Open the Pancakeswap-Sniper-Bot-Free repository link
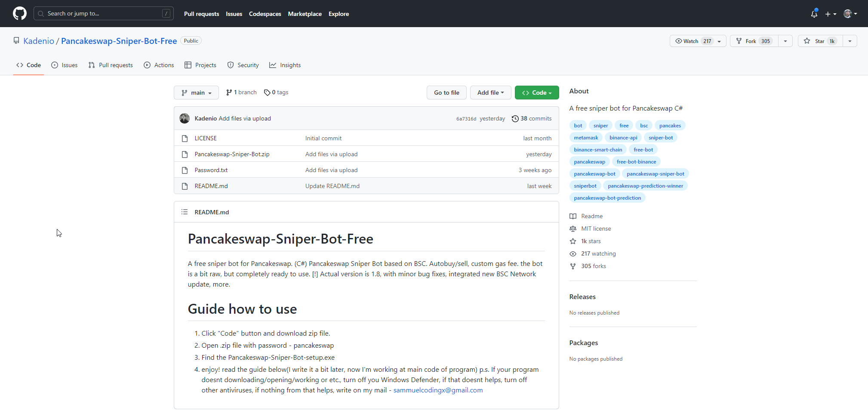The height and width of the screenshot is (420, 868). (119, 41)
